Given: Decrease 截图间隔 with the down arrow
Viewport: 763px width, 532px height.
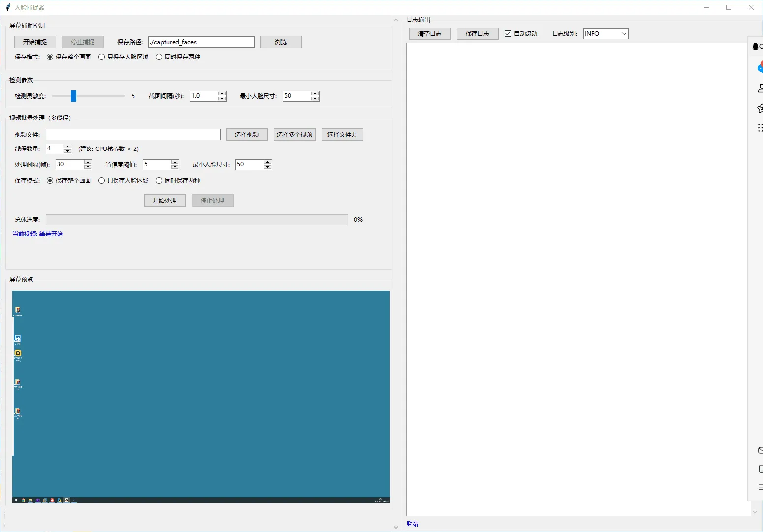Looking at the screenshot, I should coord(222,99).
